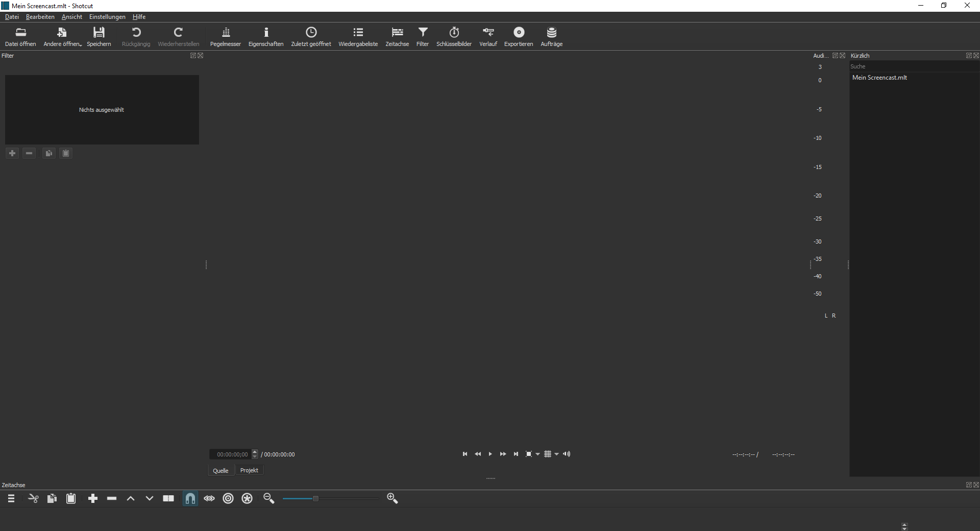Click the timeline lift up-arrow icon
This screenshot has width=980, height=531.
click(x=131, y=499)
